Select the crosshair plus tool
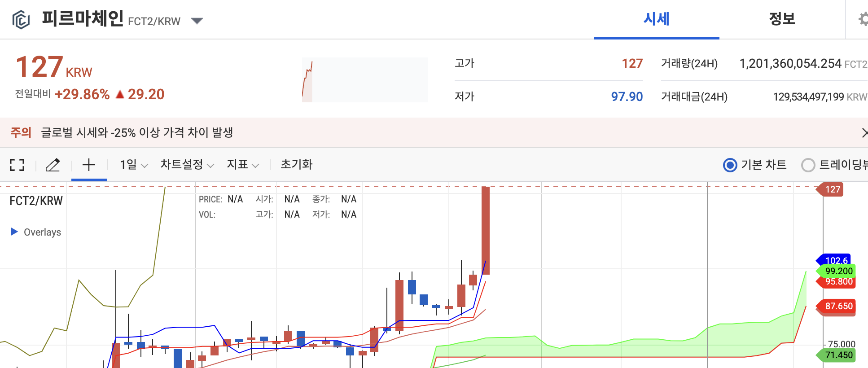The image size is (868, 368). pos(89,165)
